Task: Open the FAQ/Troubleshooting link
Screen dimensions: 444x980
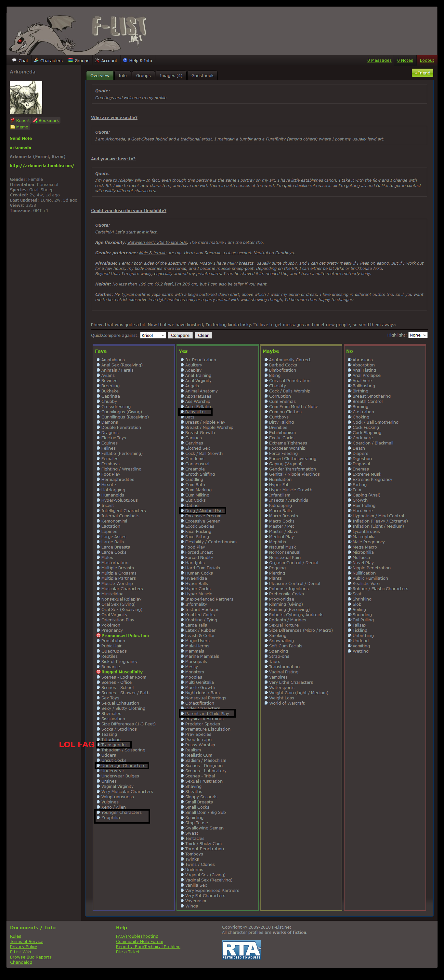Action: 137,936
